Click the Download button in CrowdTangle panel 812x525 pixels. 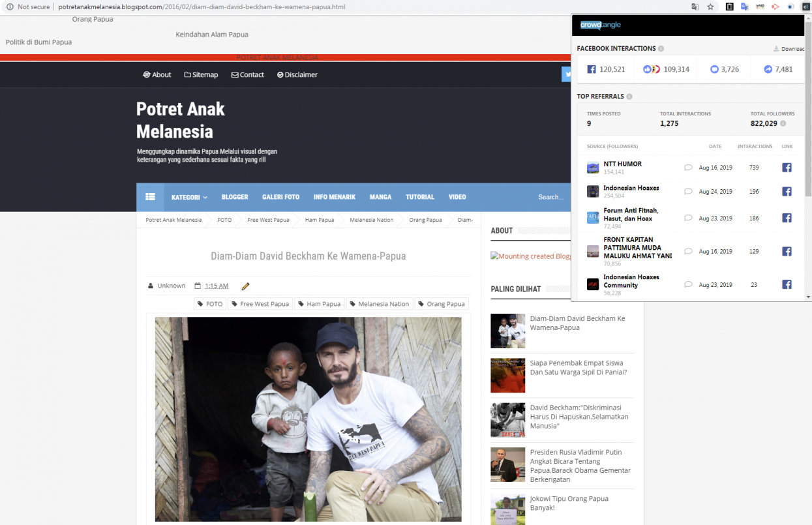coord(789,49)
